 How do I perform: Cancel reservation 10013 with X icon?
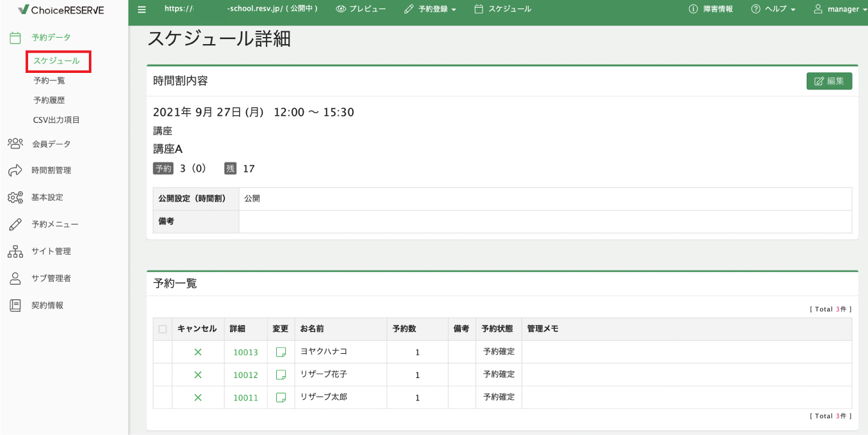[x=198, y=352]
